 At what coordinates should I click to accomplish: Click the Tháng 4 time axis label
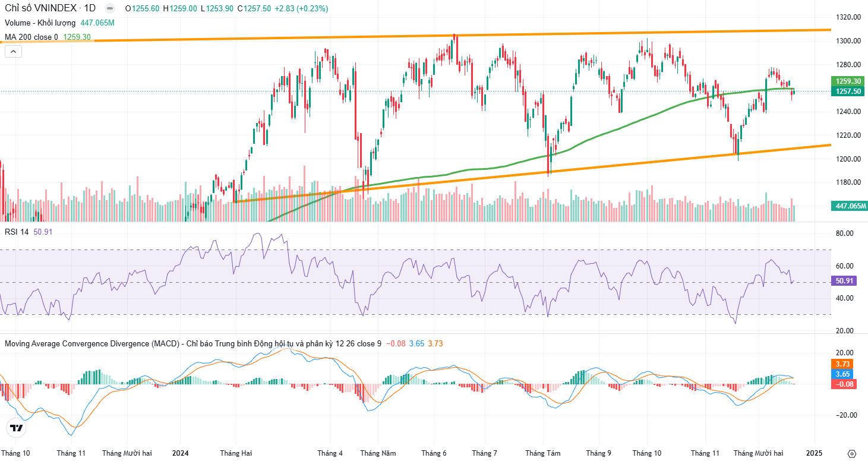pyautogui.click(x=330, y=453)
